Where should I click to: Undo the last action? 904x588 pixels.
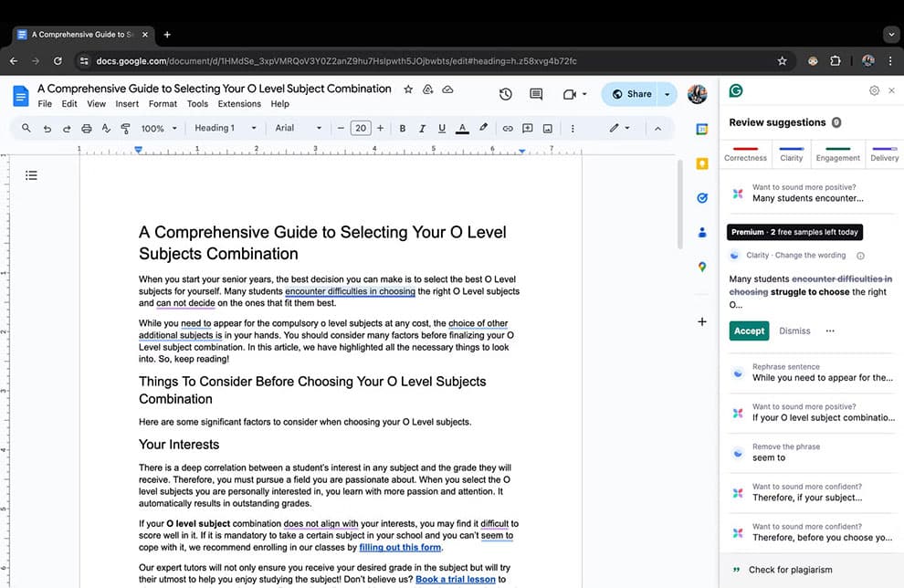click(47, 129)
